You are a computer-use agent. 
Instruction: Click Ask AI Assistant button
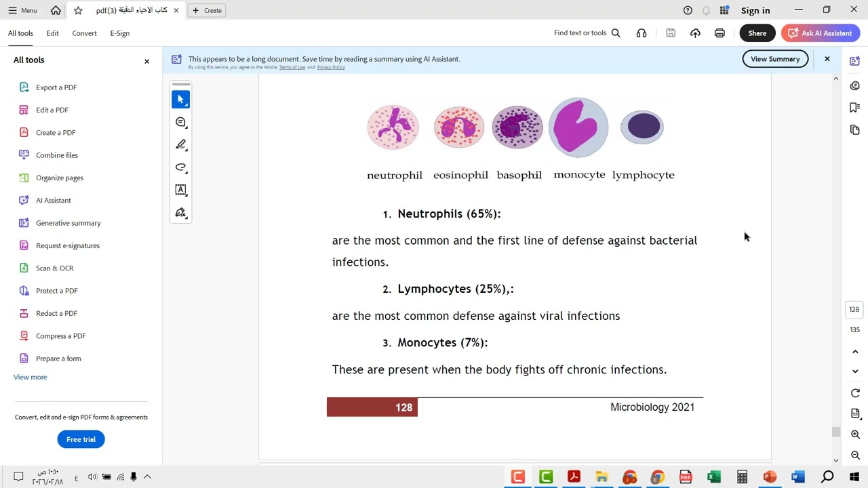821,33
